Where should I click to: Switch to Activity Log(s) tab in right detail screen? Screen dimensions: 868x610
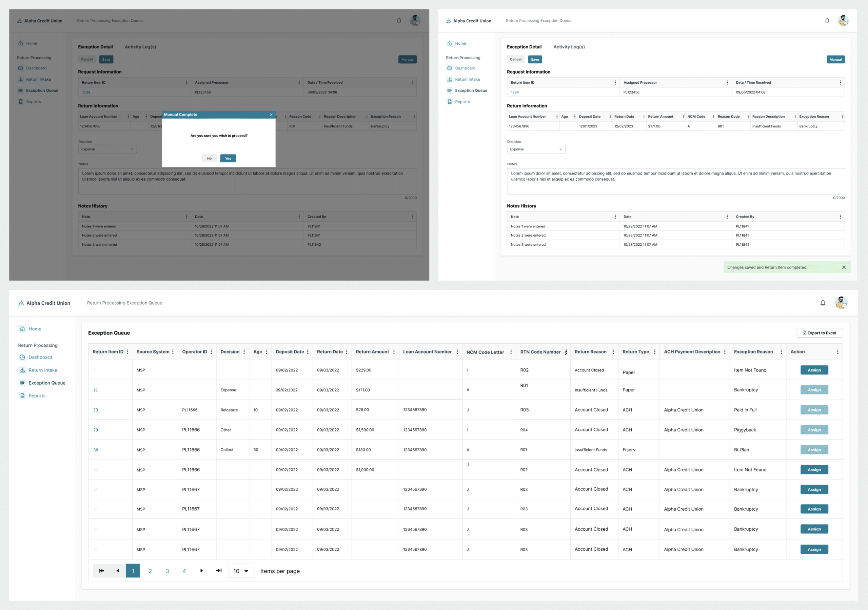pyautogui.click(x=569, y=47)
